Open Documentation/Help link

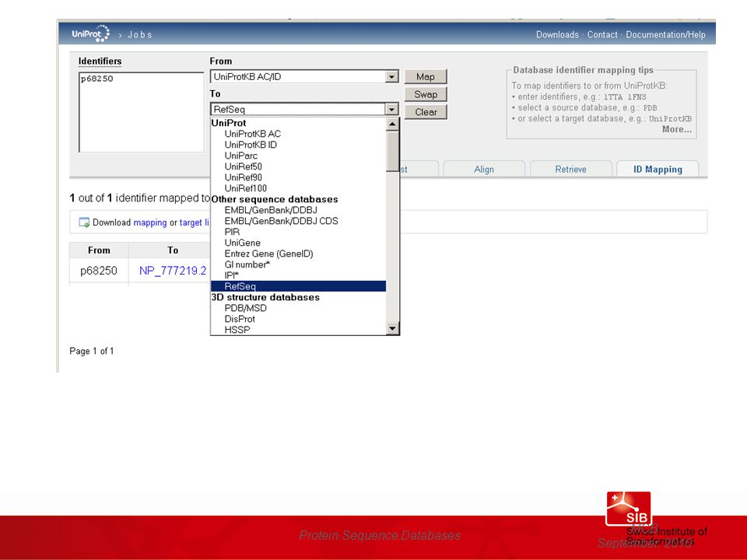(665, 35)
